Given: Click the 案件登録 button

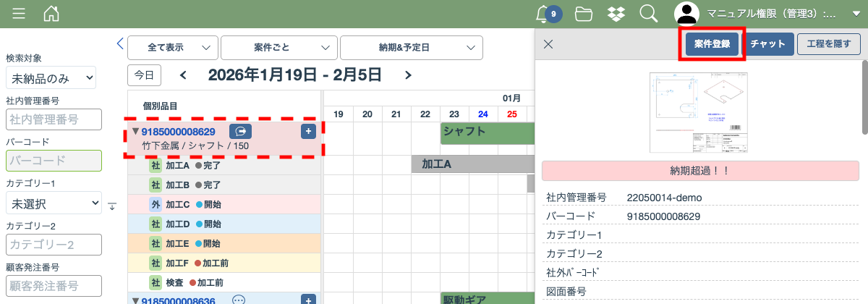Looking at the screenshot, I should (x=711, y=44).
